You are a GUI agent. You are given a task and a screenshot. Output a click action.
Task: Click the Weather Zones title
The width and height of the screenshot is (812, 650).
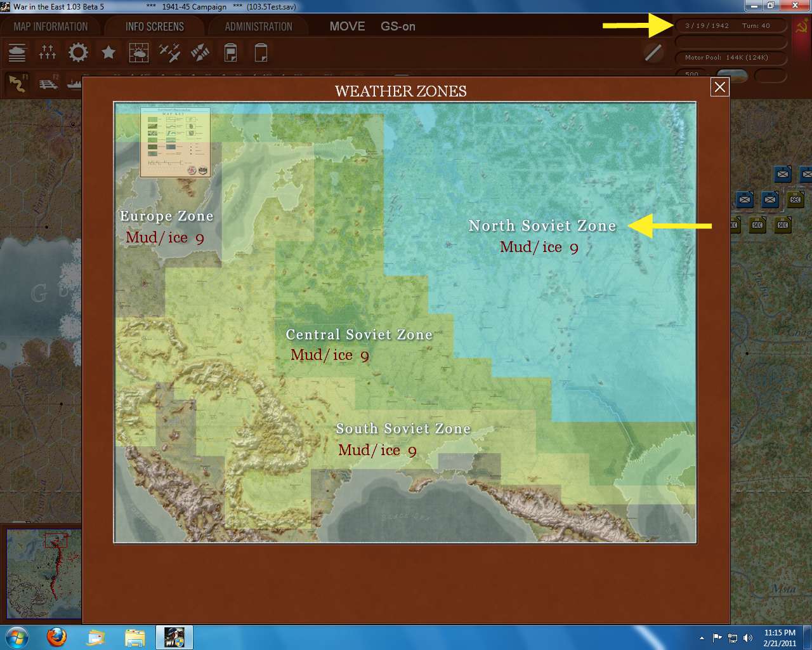401,91
